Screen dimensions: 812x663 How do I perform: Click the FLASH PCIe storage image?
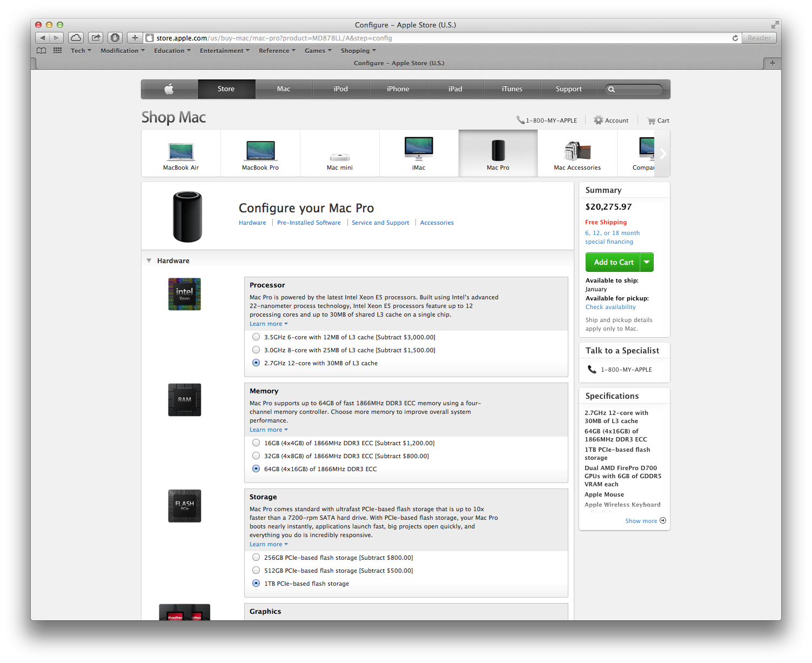pos(185,506)
